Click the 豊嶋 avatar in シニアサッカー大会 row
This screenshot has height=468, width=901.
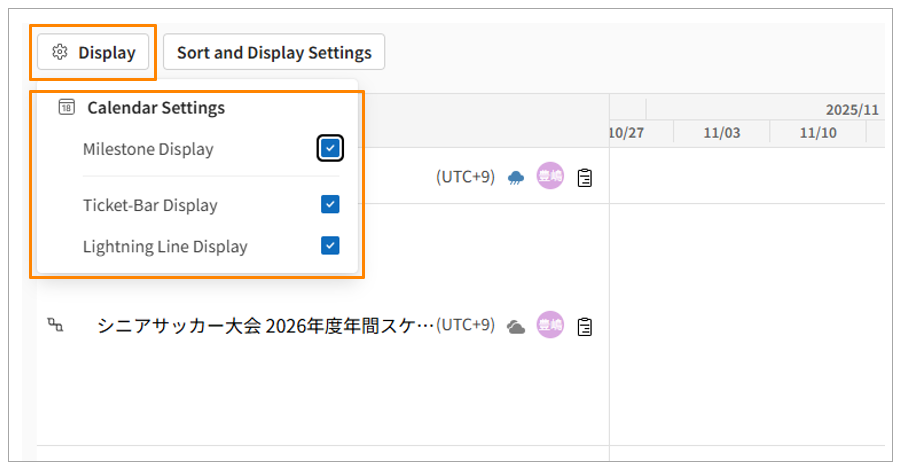(550, 325)
